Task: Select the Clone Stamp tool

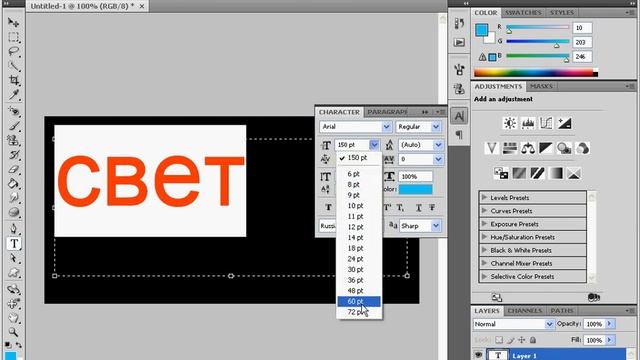Action: click(13, 140)
